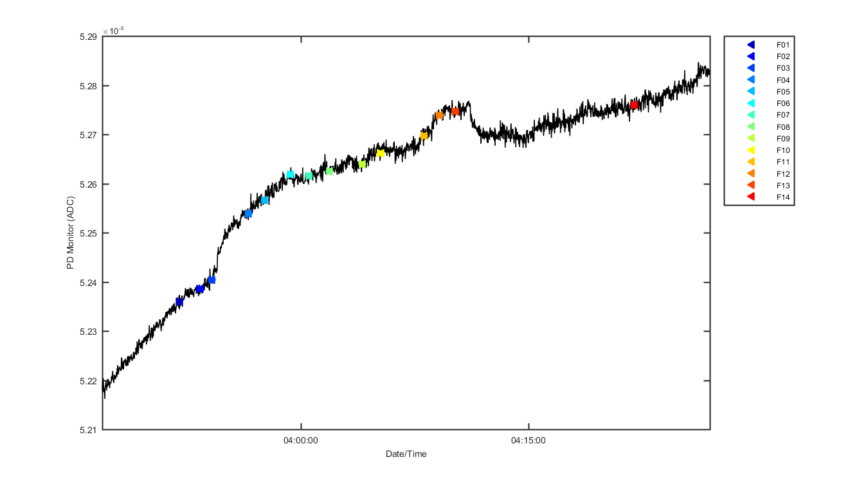Image resolution: width=868 pixels, height=482 pixels.
Task: Select the 5.23 y-axis tick label
Action: pos(88,332)
